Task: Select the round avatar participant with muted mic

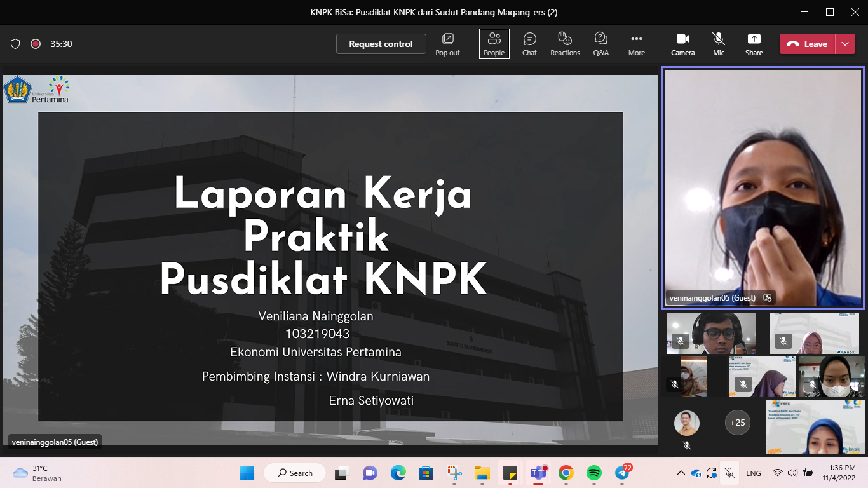Action: click(x=686, y=423)
